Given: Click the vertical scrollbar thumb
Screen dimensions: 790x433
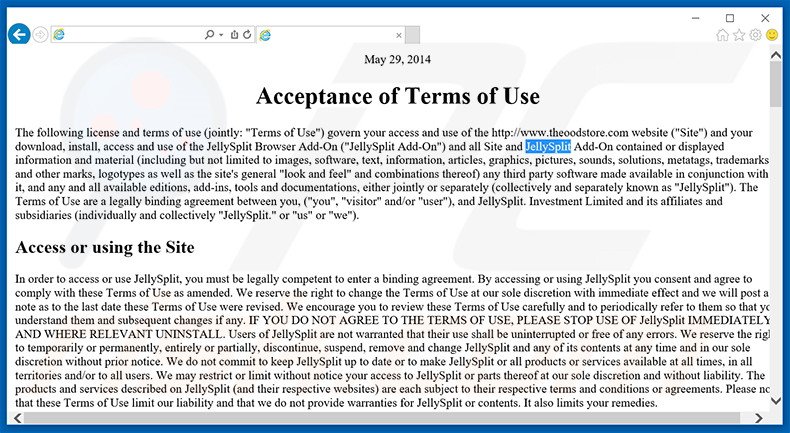Looking at the screenshot, I should pyautogui.click(x=776, y=84).
